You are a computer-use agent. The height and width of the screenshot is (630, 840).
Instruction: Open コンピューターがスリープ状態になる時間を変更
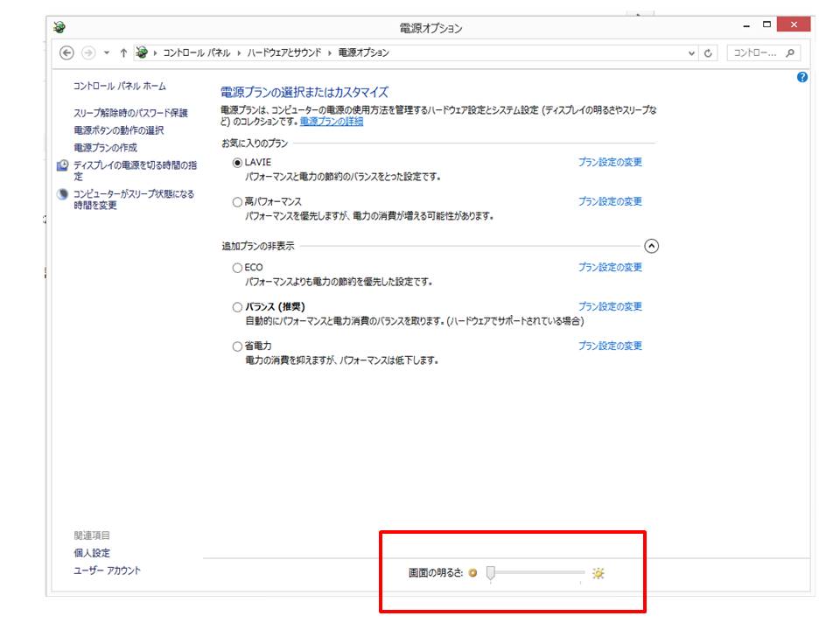pos(133,199)
